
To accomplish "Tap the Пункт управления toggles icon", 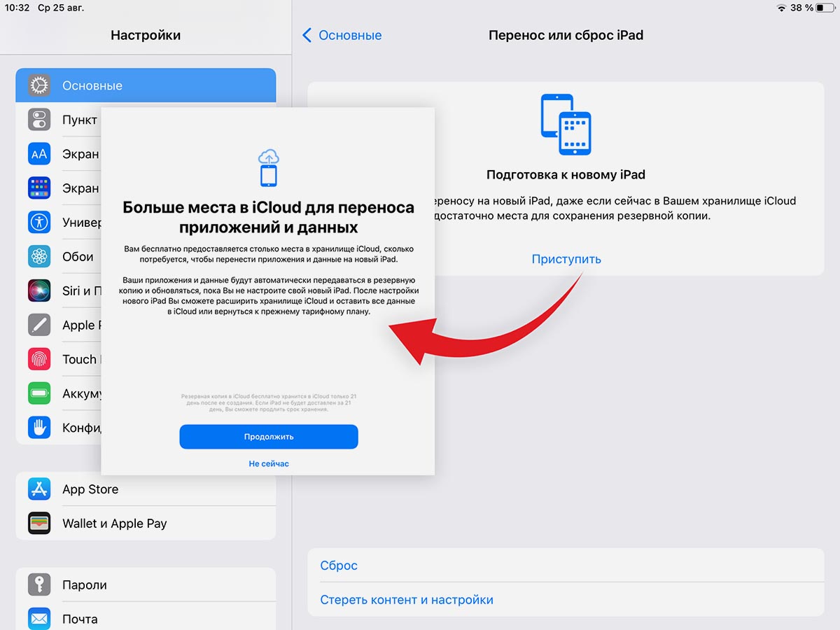I will [x=39, y=120].
